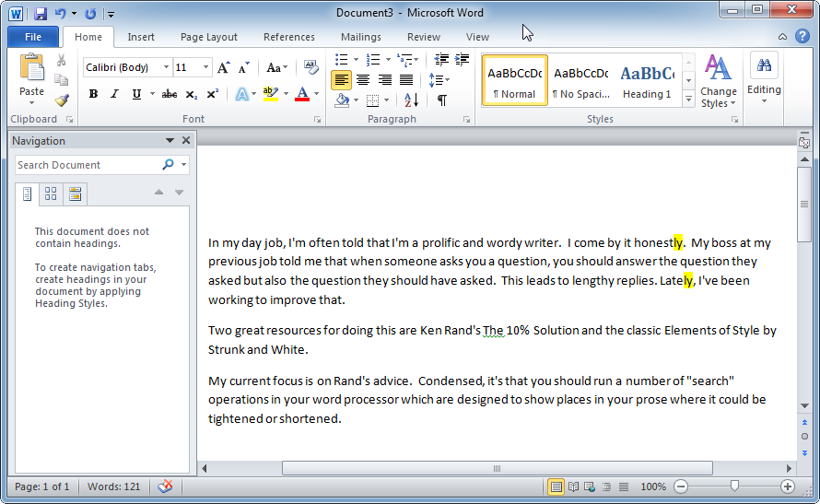
Task: Toggle Bold formatting
Action: coord(93,94)
